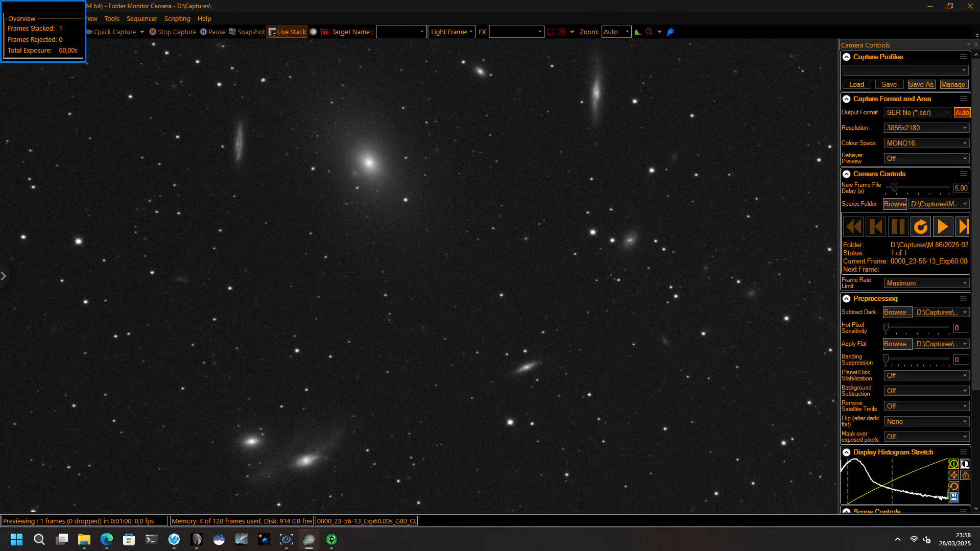Collapse the Preprocessing panel
980x551 pixels.
(846, 298)
